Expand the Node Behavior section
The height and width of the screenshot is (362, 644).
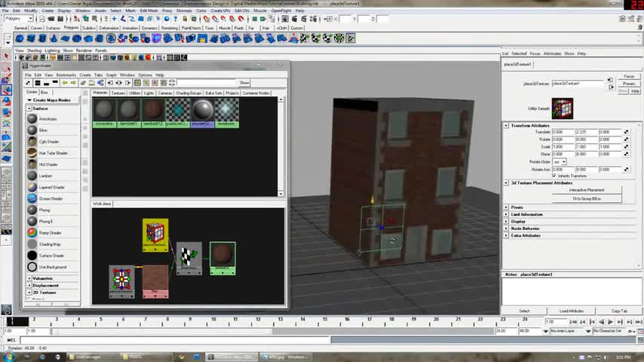click(506, 229)
